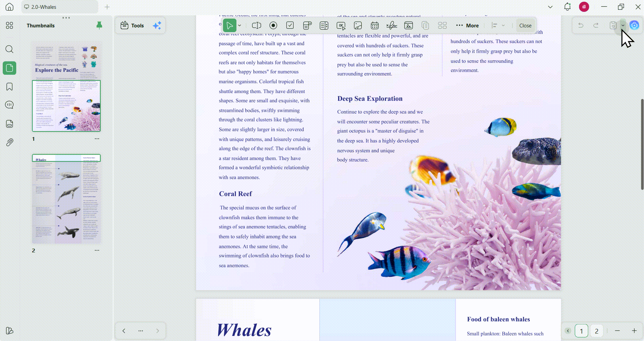644x341 pixels.
Task: Click the grid arrange fields icon
Action: (x=442, y=25)
